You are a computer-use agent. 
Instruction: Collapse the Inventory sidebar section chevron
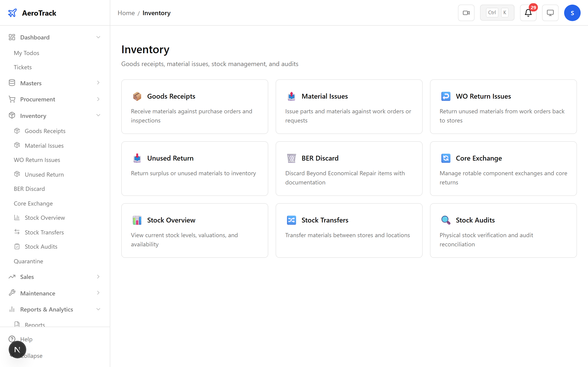point(98,116)
